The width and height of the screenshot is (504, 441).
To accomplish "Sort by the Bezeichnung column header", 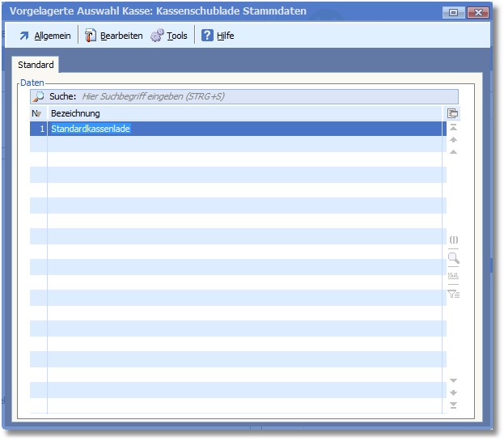I will click(x=243, y=113).
